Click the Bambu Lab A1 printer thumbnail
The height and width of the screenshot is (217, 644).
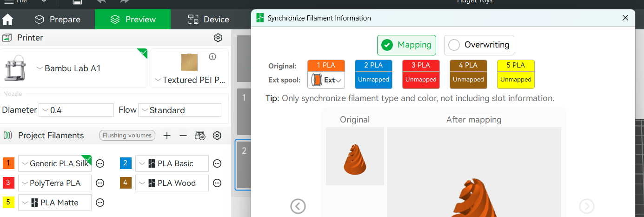[x=15, y=68]
